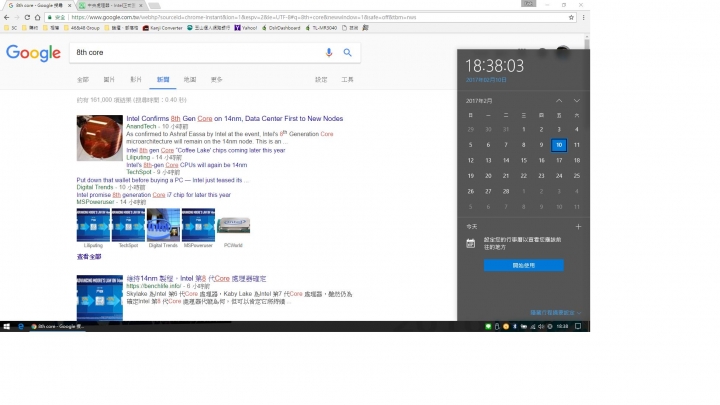
Task: Open battery status tray icon
Action: pyautogui.click(x=523, y=326)
